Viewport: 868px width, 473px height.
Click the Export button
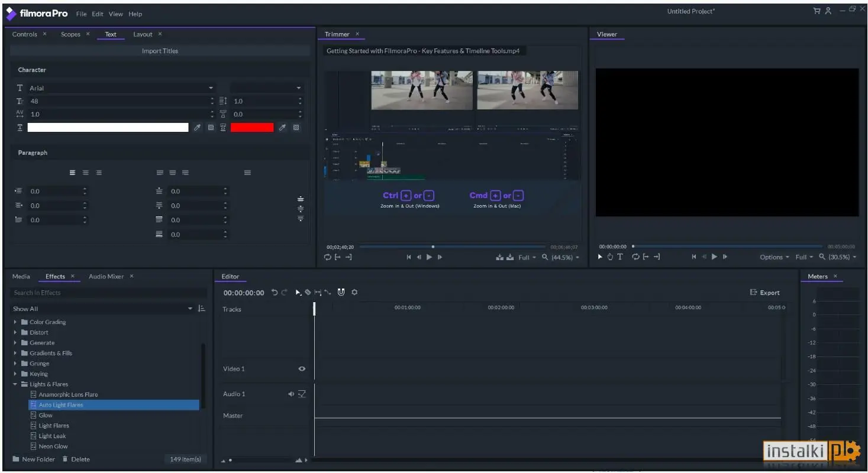click(765, 292)
